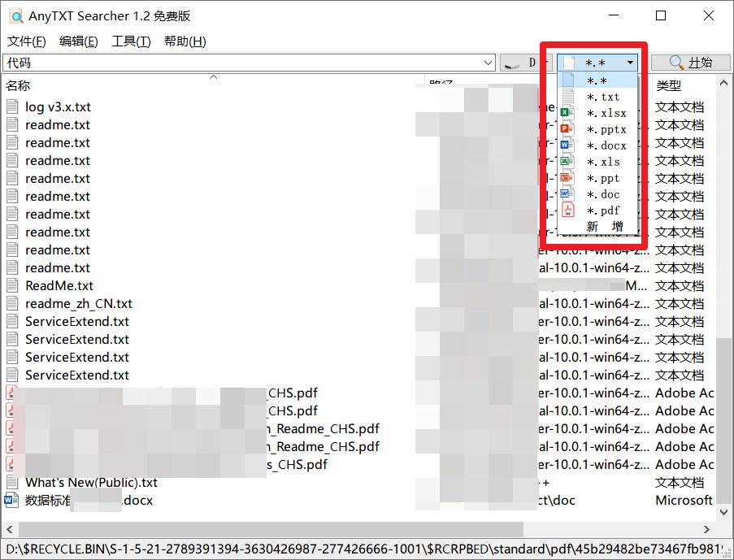Image resolution: width=734 pixels, height=560 pixels.
Task: Open the 文件(F) menu
Action: pyautogui.click(x=27, y=41)
